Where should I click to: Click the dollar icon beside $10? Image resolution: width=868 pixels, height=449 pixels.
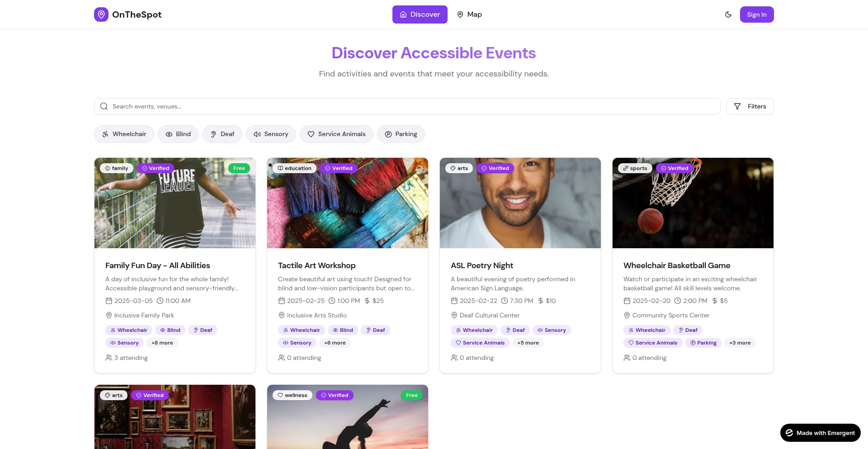pos(541,301)
